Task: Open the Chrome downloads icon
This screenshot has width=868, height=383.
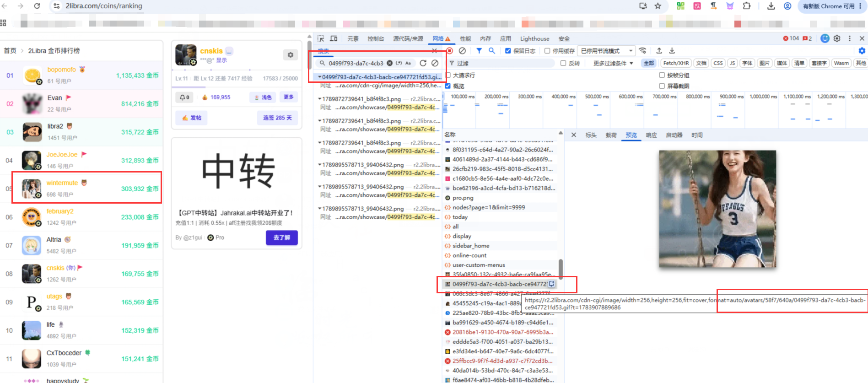Action: point(771,6)
